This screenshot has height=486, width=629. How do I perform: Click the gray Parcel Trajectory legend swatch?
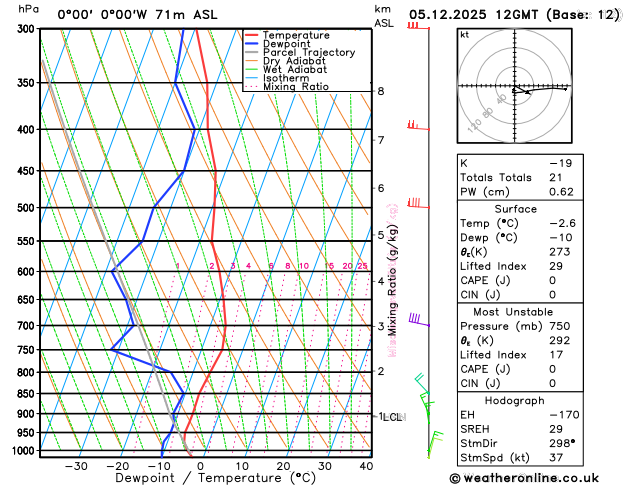252,53
